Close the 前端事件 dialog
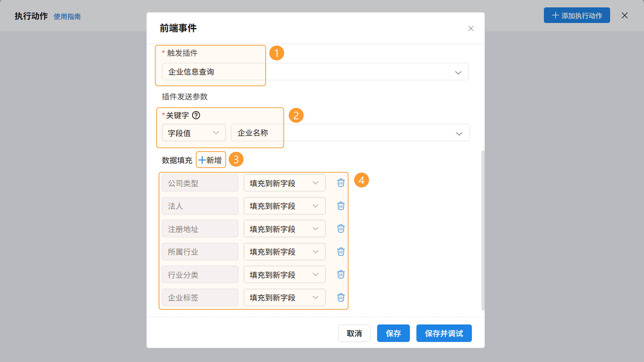This screenshot has width=644, height=362. 471,28
